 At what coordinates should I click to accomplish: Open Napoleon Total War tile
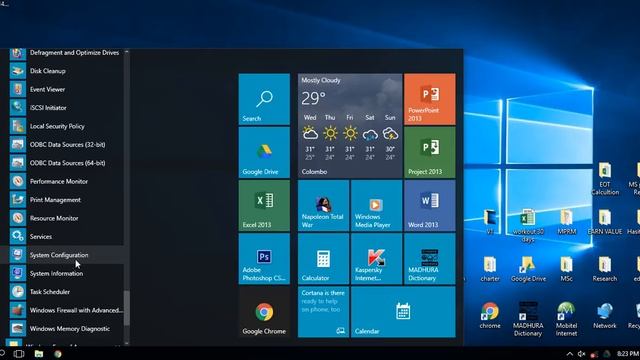[323, 205]
